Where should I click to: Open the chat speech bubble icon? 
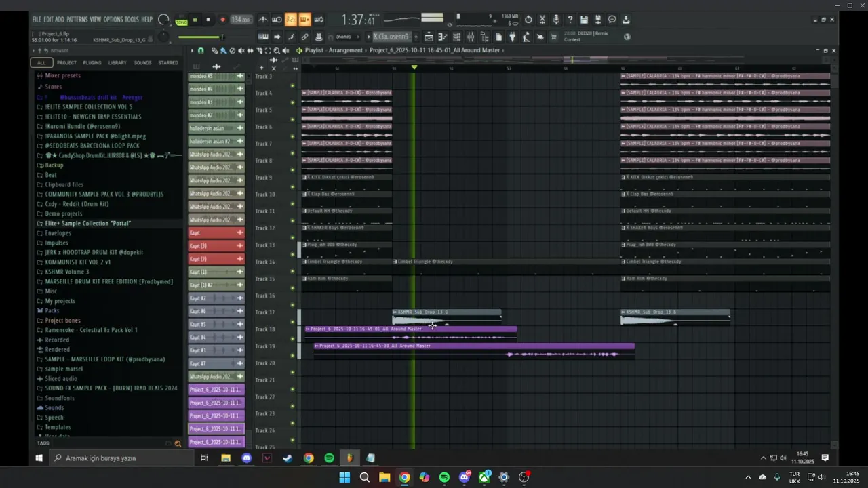[x=612, y=20]
